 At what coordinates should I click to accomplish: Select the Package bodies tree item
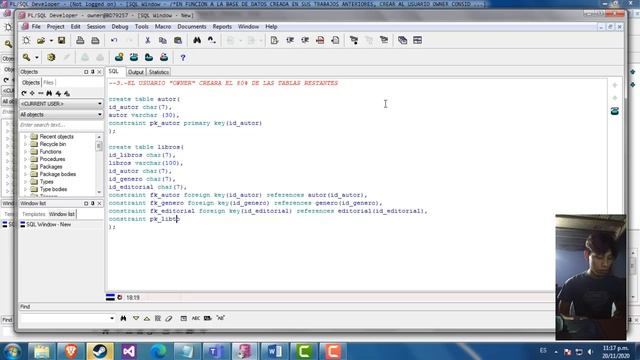pos(58,174)
